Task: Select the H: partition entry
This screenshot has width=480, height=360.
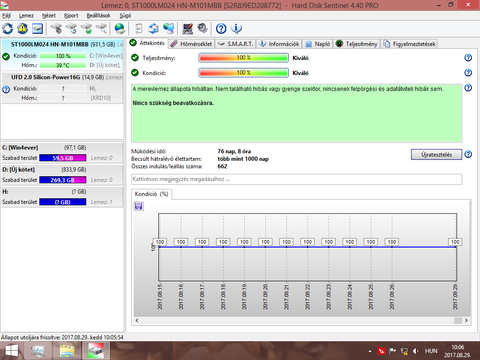Action: (62, 197)
